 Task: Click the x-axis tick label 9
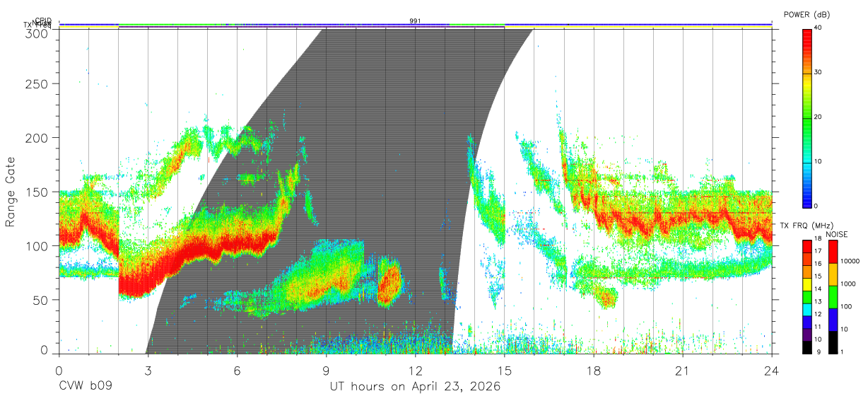326,371
